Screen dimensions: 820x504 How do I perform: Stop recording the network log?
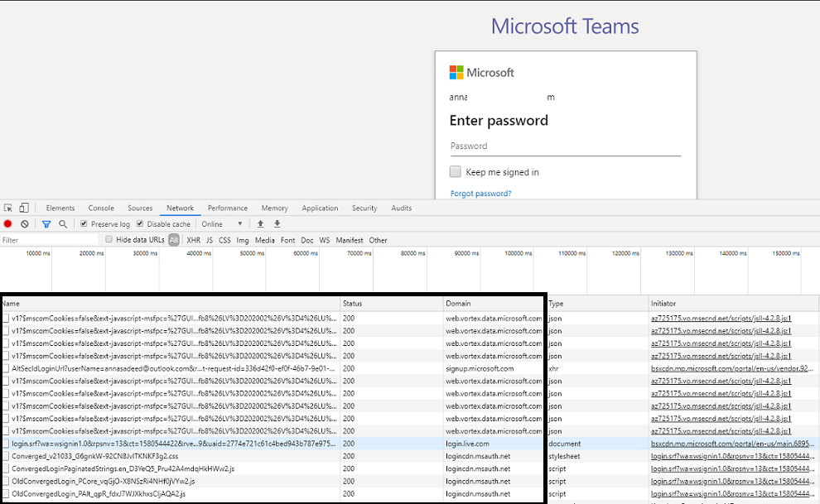pos(7,224)
